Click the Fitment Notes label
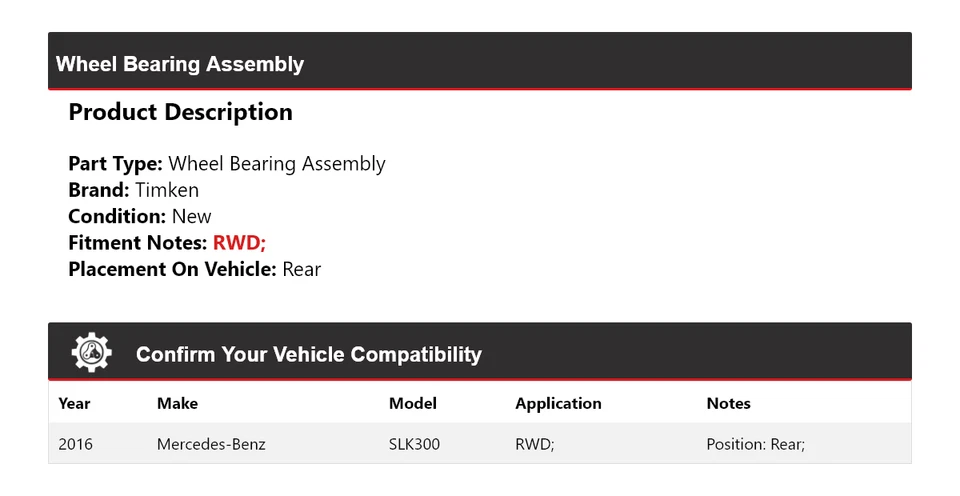 pyautogui.click(x=138, y=243)
